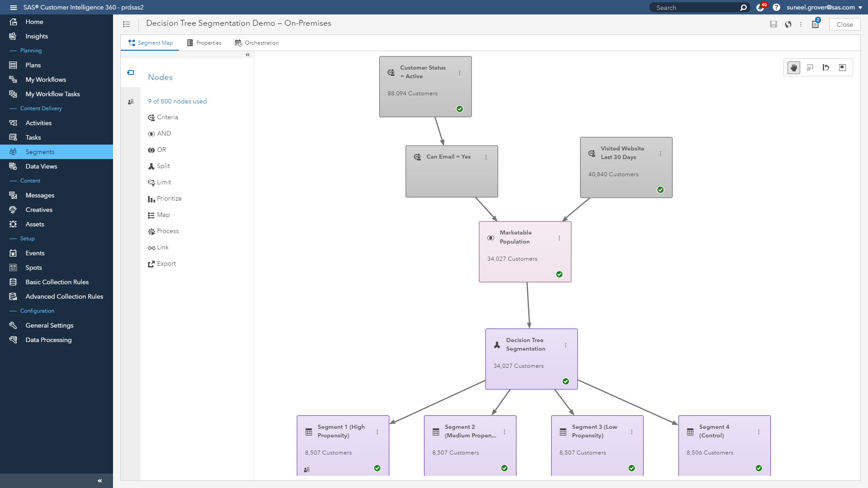The height and width of the screenshot is (488, 868).
Task: Click the Close button for this workflow
Action: point(845,24)
